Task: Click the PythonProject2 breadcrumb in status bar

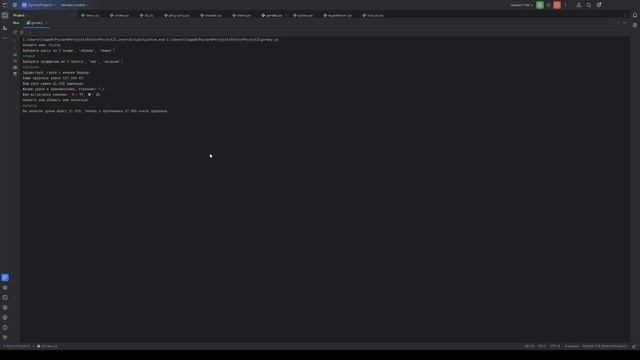Action: pyautogui.click(x=17, y=346)
